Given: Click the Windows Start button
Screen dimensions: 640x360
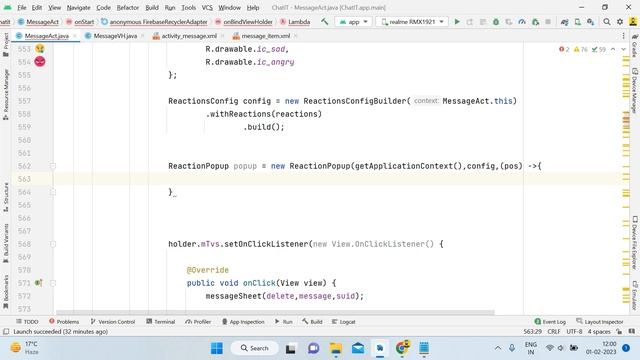Looking at the screenshot, I should (x=217, y=348).
